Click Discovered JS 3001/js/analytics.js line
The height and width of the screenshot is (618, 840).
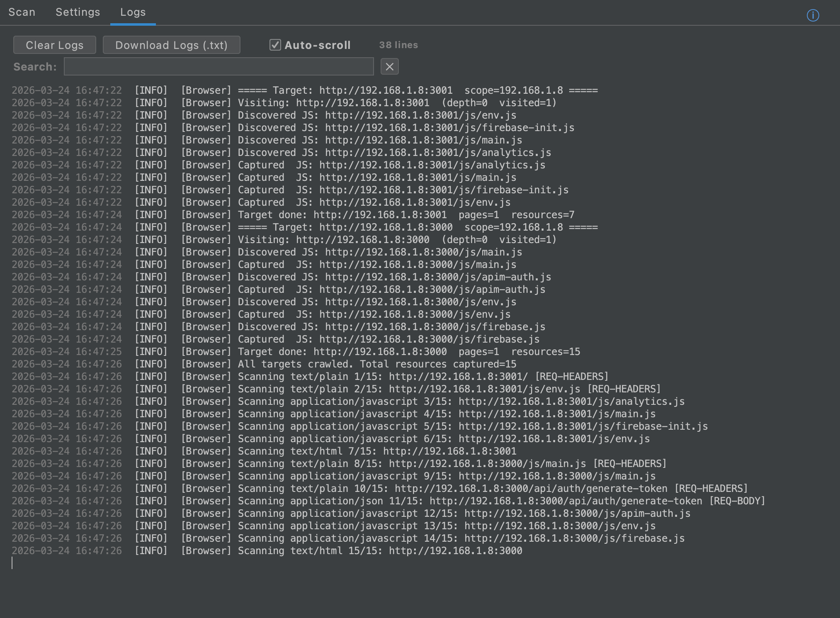tap(282, 153)
